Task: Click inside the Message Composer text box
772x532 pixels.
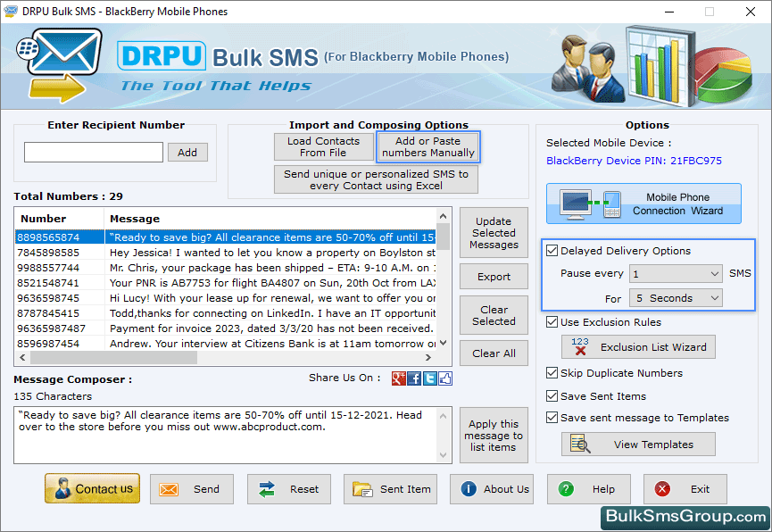Action: coord(226,435)
